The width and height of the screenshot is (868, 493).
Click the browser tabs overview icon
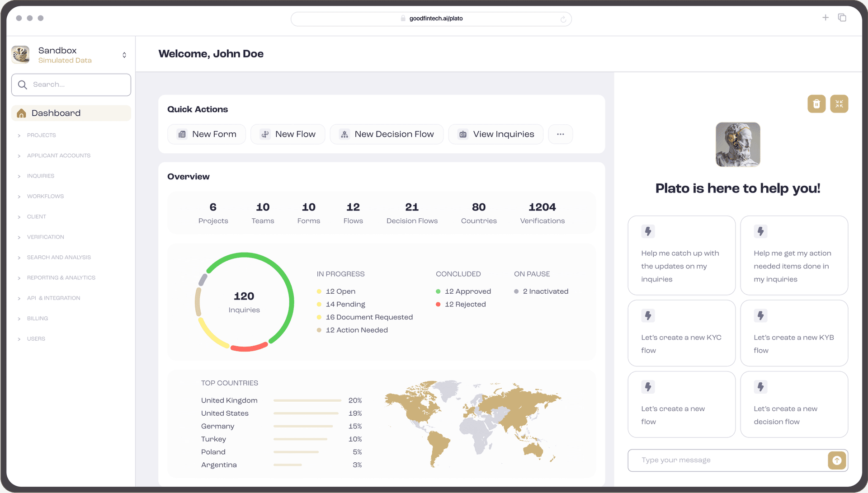pos(842,18)
